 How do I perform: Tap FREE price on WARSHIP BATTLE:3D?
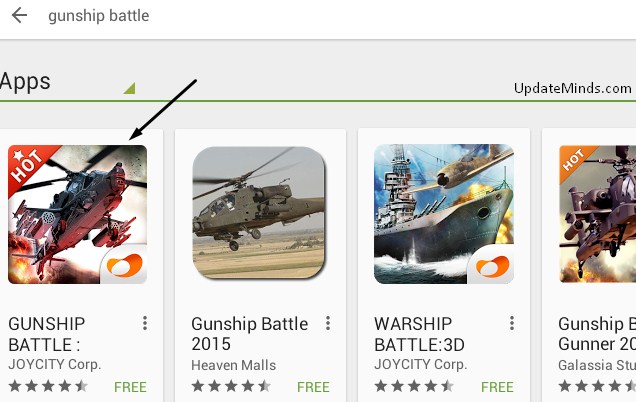(x=497, y=387)
